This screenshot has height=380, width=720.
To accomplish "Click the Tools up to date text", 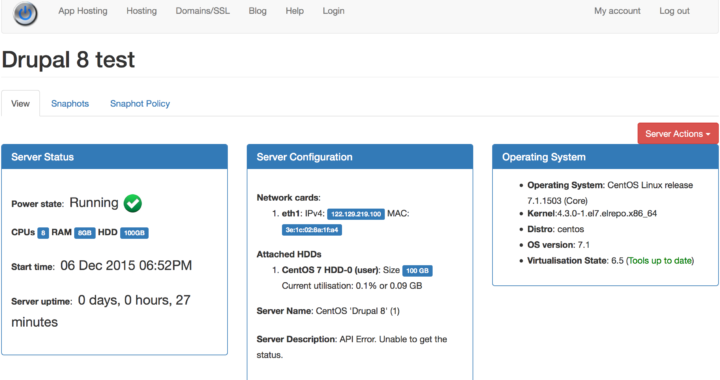I will pos(660,261).
